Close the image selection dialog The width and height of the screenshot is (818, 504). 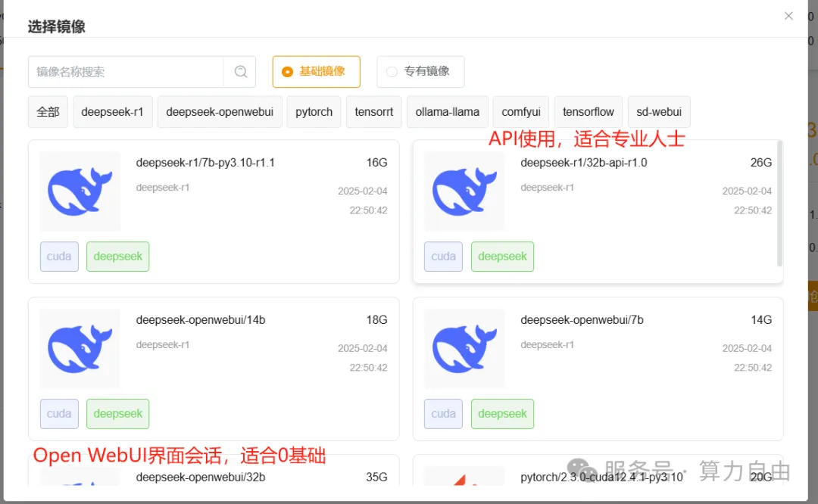(x=788, y=16)
